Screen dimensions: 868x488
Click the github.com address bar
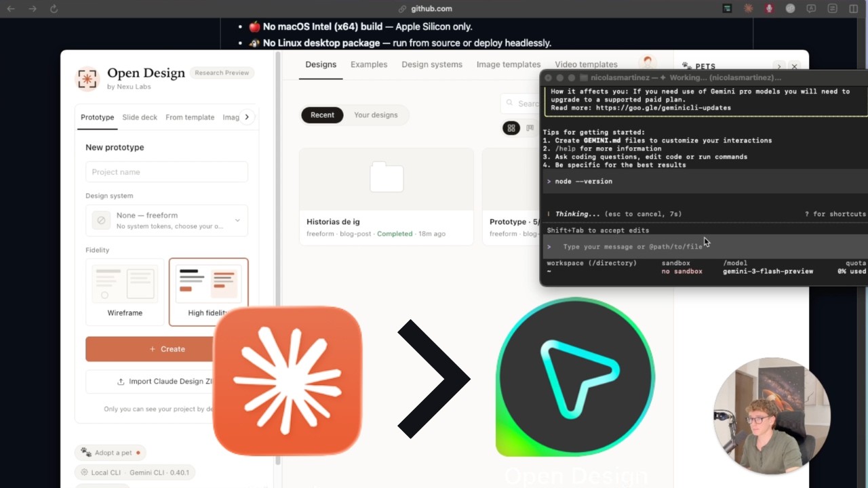[431, 9]
